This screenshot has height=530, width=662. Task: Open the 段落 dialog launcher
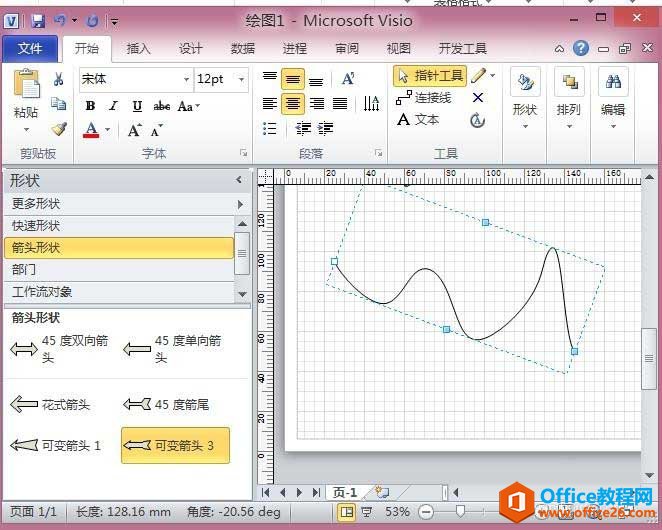click(379, 153)
